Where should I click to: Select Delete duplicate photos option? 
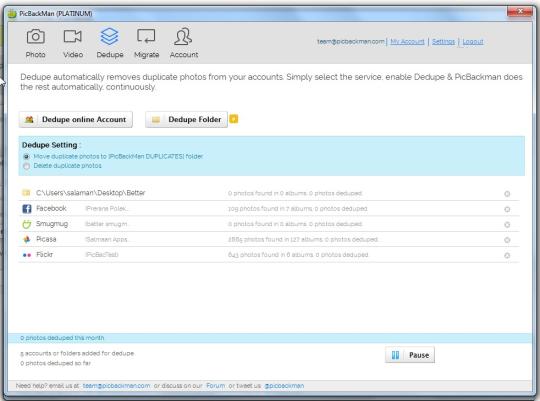26,166
